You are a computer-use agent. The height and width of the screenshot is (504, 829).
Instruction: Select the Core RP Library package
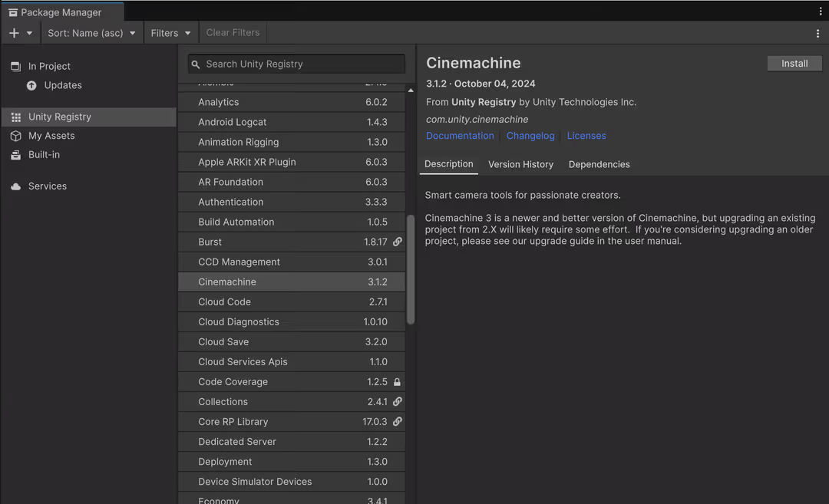pos(292,422)
